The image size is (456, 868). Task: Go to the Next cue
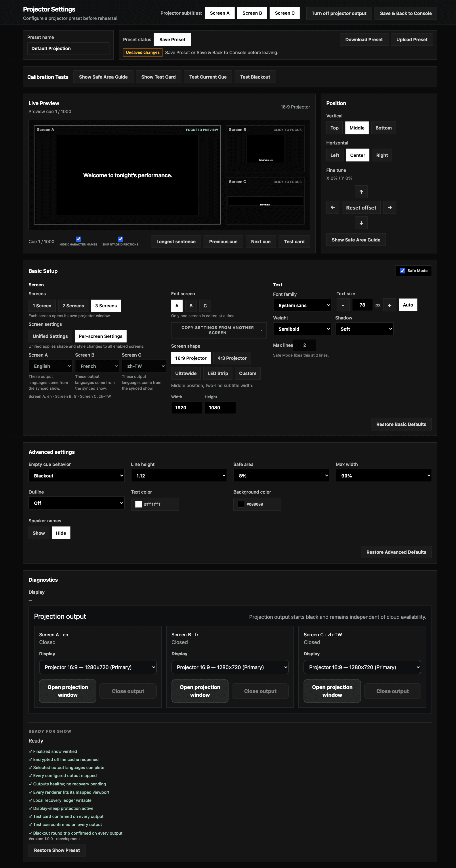point(261,241)
